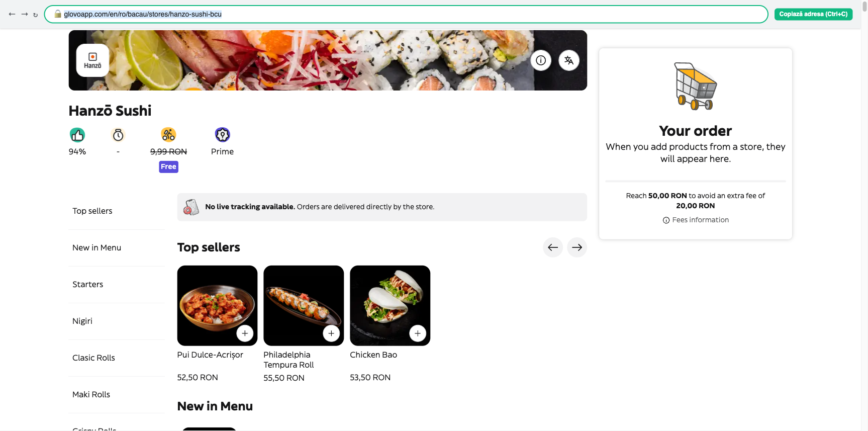This screenshot has width=868, height=431.
Task: Click the sushi banner image
Action: 328,60
